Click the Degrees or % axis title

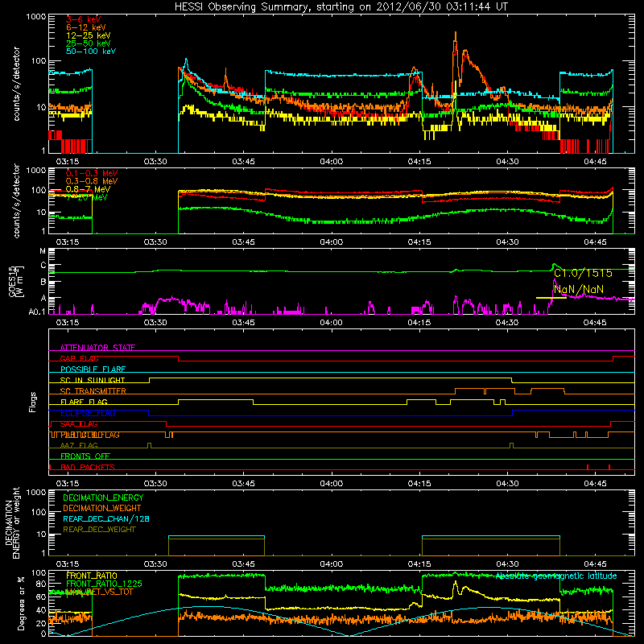(x=21, y=603)
